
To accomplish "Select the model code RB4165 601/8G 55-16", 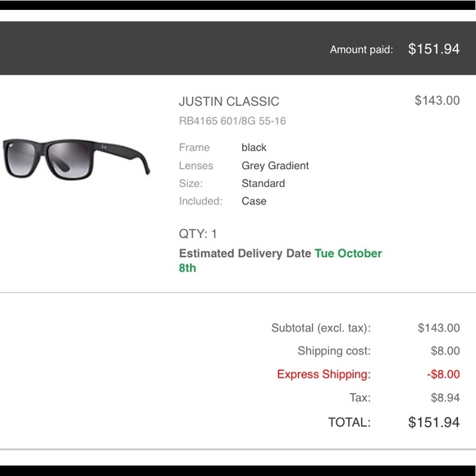I will 232,121.
